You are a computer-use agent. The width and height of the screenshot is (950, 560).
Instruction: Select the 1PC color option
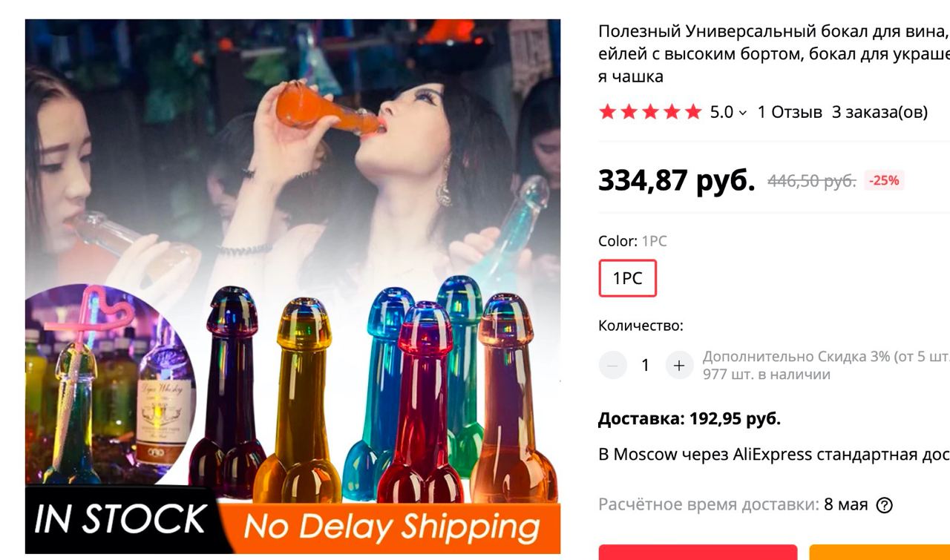[x=627, y=278]
